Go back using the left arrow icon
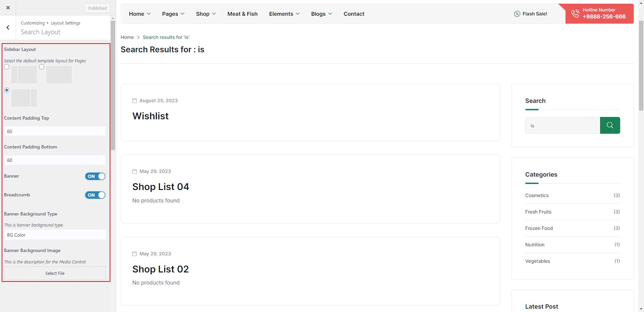This screenshot has width=644, height=312. click(x=8, y=27)
